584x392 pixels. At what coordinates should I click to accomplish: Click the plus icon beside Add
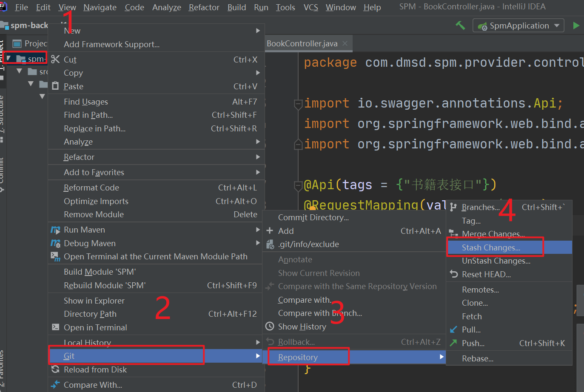tap(270, 231)
